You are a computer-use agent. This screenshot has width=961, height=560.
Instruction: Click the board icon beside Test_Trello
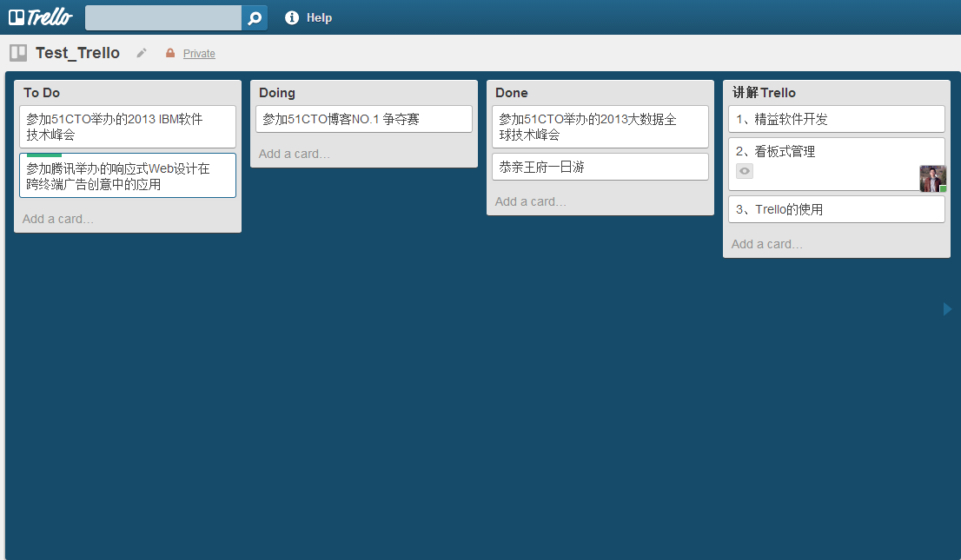18,53
